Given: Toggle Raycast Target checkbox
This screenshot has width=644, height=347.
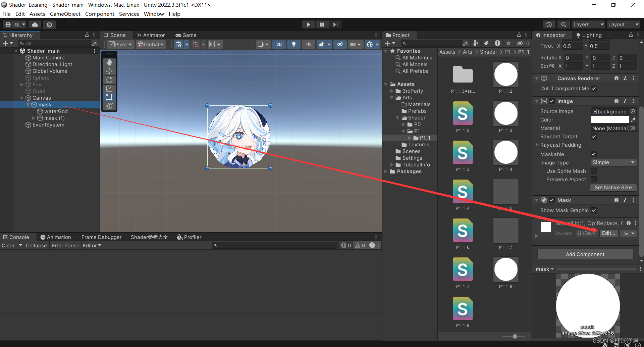Looking at the screenshot, I should point(594,137).
